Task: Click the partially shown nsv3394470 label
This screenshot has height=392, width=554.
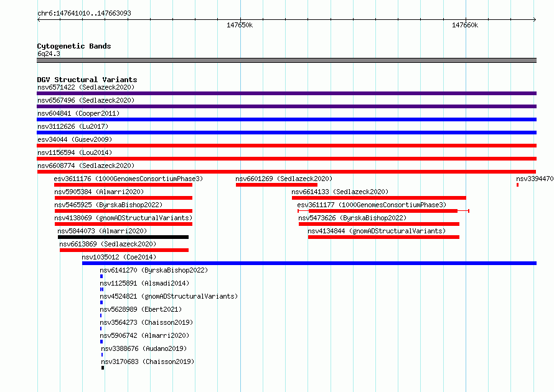Action: (535, 179)
